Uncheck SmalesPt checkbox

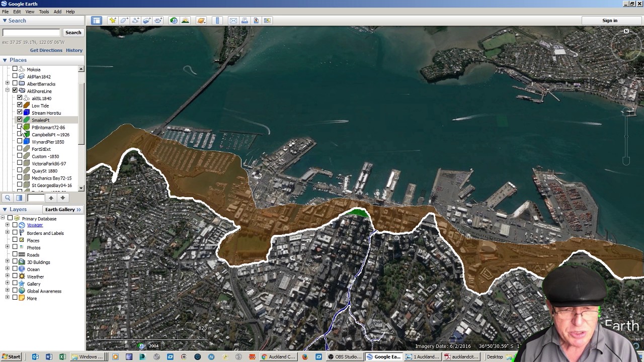[20, 120]
